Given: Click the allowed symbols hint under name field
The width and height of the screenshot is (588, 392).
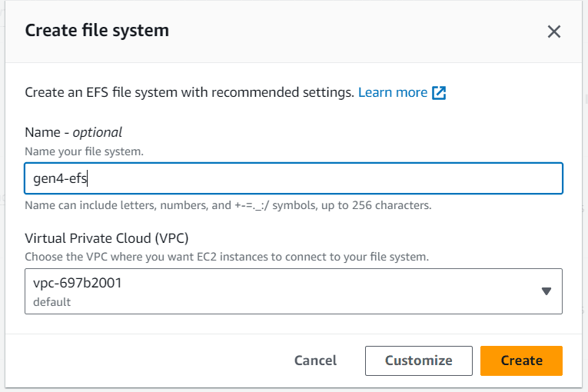Looking at the screenshot, I should [x=228, y=205].
